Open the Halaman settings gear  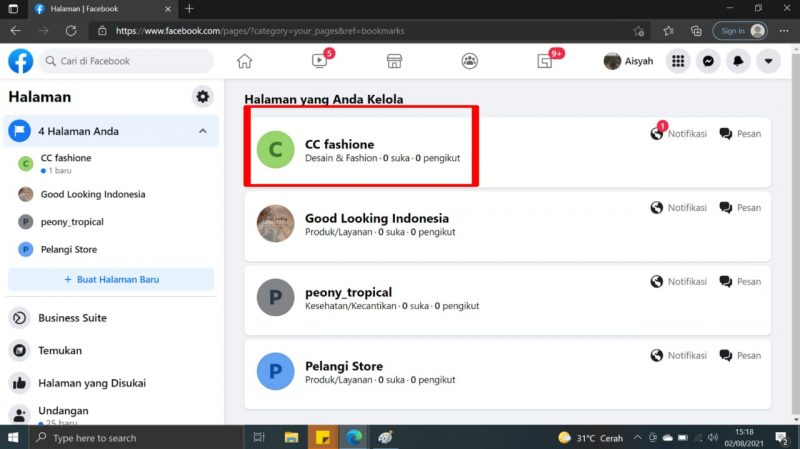click(203, 96)
